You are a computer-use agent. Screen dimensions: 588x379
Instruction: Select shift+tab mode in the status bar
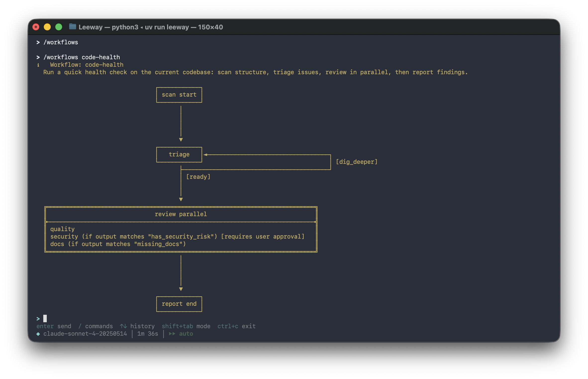pyautogui.click(x=186, y=326)
